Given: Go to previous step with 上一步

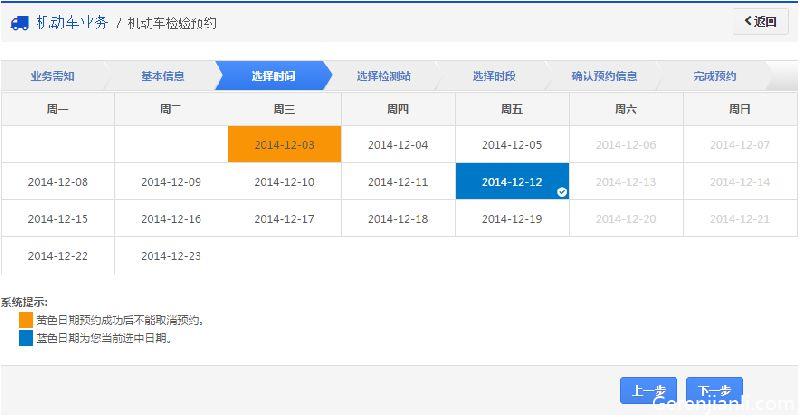Looking at the screenshot, I should 648,390.
